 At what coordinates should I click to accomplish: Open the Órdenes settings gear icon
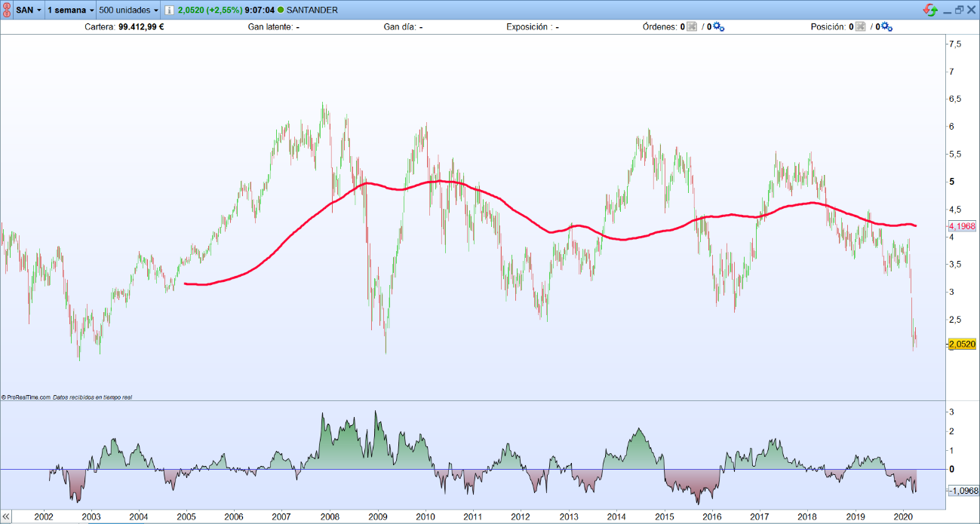[718, 27]
